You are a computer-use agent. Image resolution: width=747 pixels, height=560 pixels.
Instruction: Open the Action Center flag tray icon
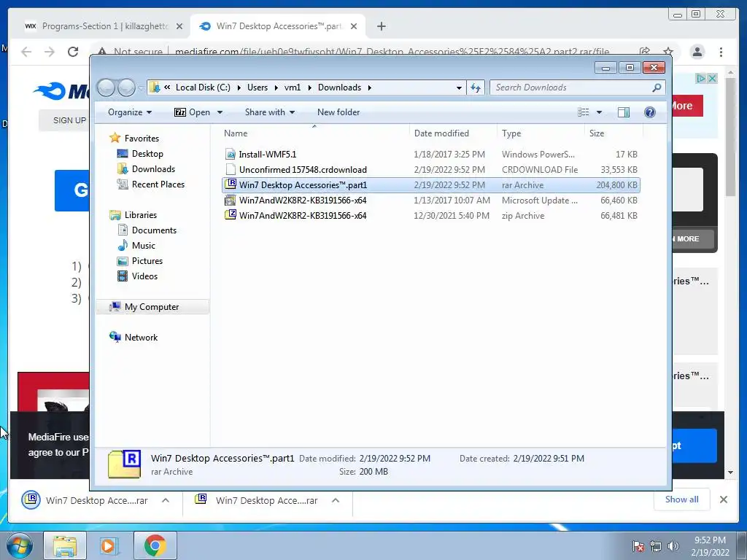pyautogui.click(x=638, y=546)
